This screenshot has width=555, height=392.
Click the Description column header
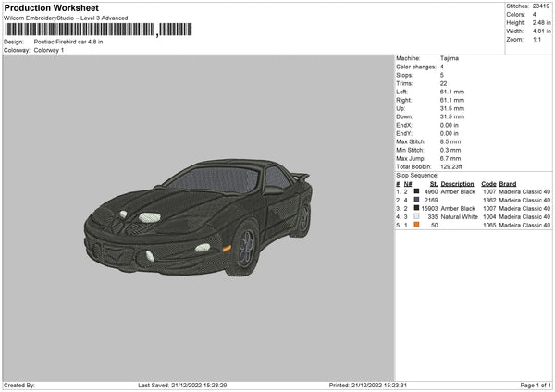click(x=460, y=183)
